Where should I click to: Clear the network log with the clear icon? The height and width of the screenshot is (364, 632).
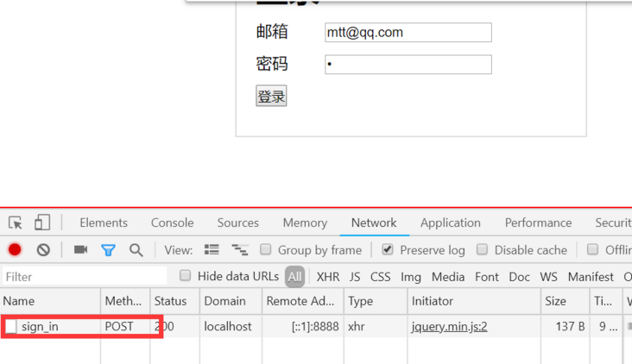point(43,250)
